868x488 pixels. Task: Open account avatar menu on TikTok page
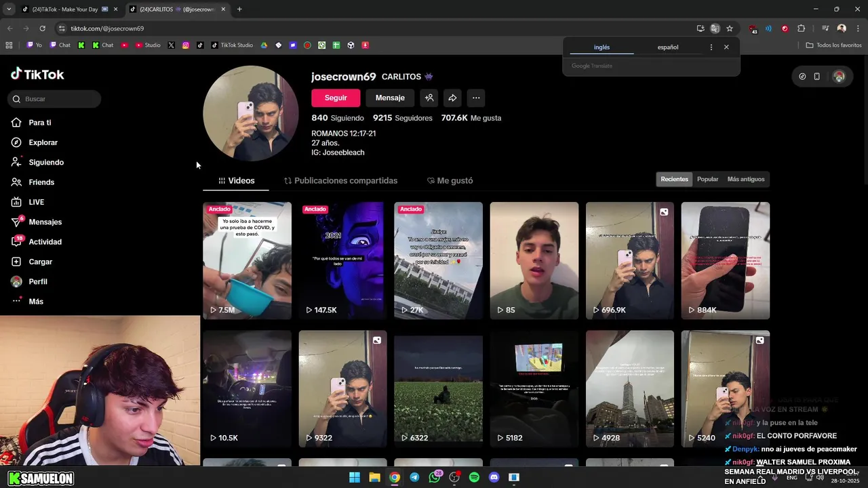[x=839, y=77]
